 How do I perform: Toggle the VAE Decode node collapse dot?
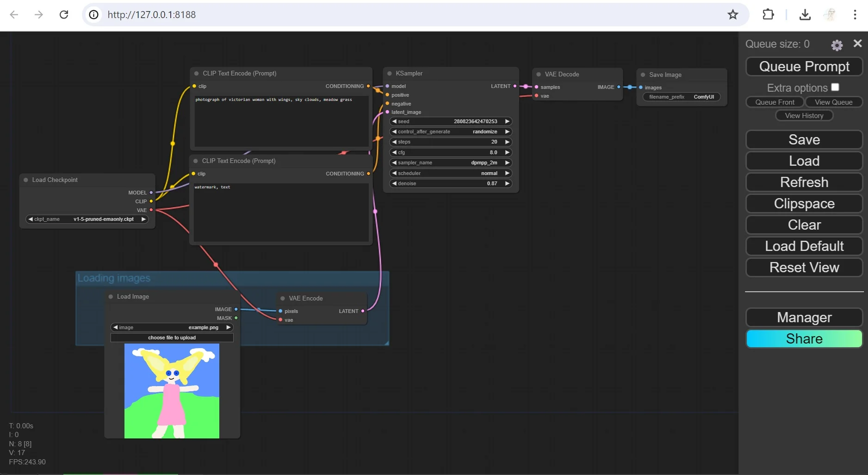(539, 75)
